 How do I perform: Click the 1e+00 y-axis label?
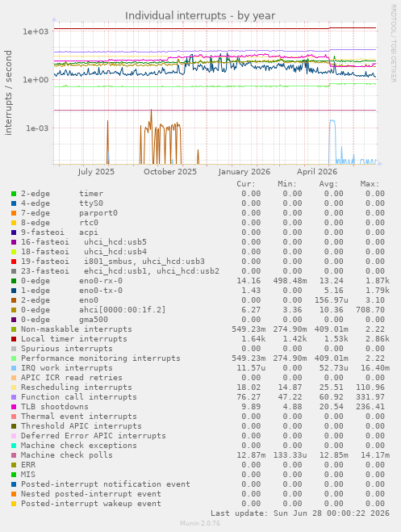tap(36, 80)
